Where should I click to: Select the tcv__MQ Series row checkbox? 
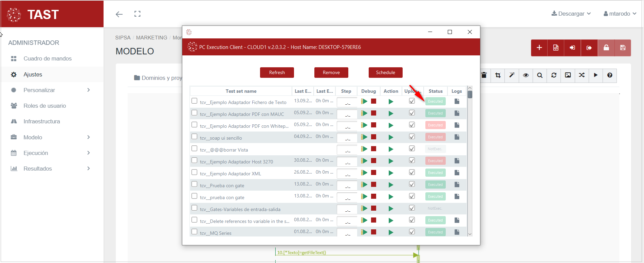point(194,232)
